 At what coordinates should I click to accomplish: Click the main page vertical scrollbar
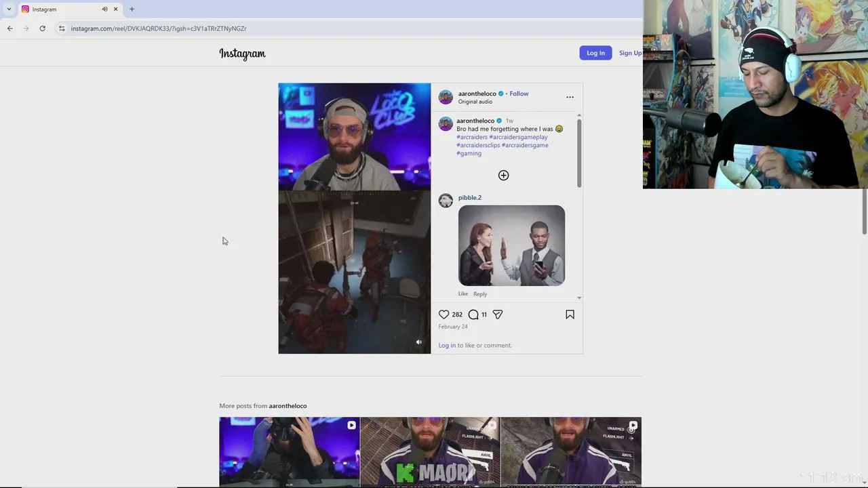pyautogui.click(x=864, y=210)
